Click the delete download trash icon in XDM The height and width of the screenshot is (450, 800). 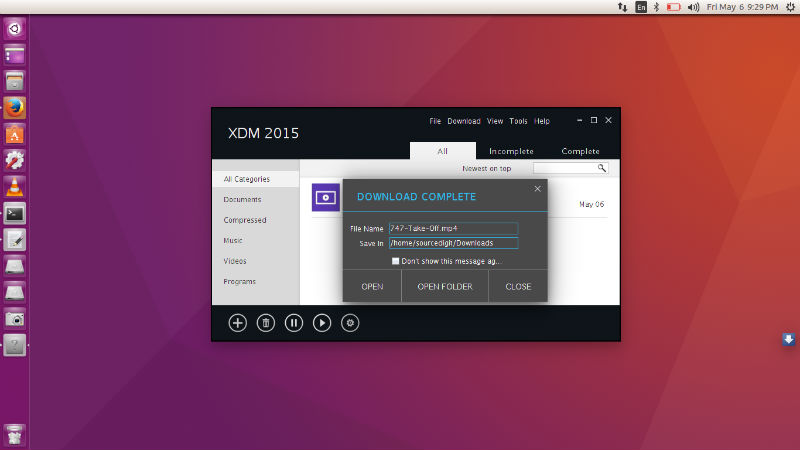265,323
